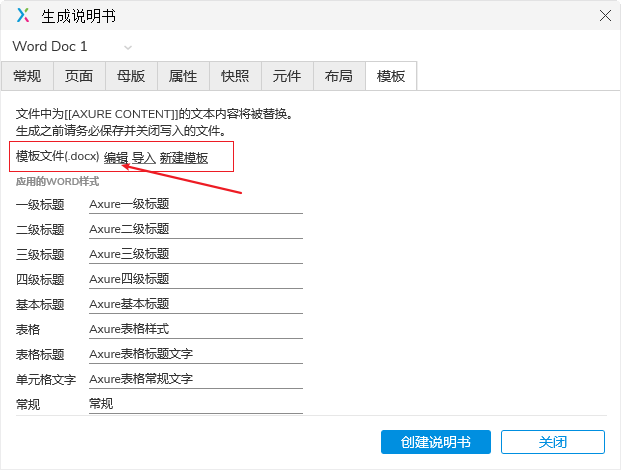This screenshot has height=470, width=621.
Task: Click the Axure logo icon in the title bar
Action: (x=23, y=15)
